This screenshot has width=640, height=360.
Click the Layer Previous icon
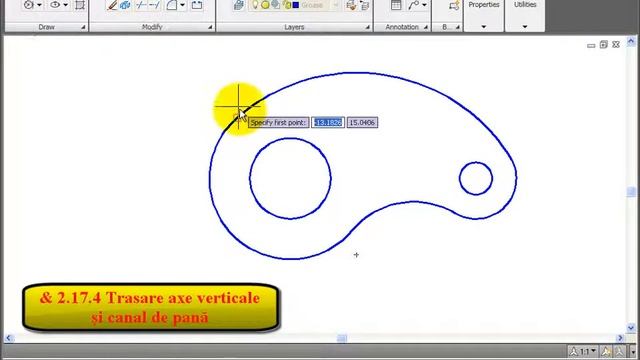click(x=364, y=5)
